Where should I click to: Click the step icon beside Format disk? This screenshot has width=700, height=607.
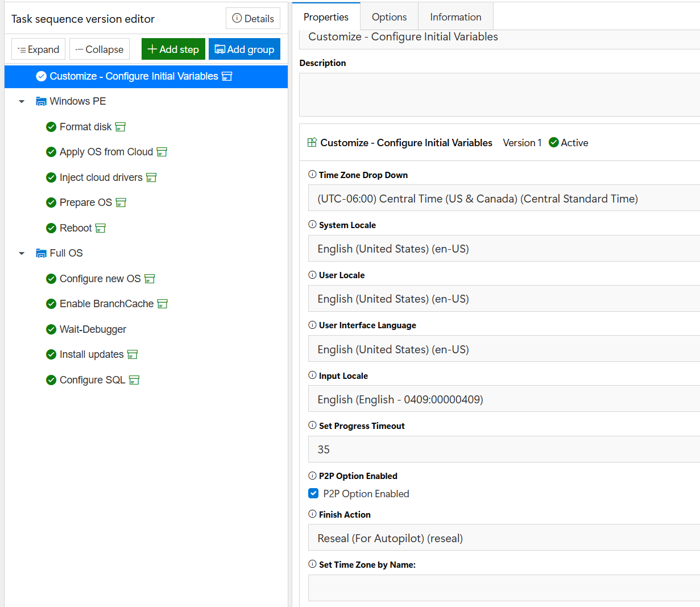tap(120, 127)
